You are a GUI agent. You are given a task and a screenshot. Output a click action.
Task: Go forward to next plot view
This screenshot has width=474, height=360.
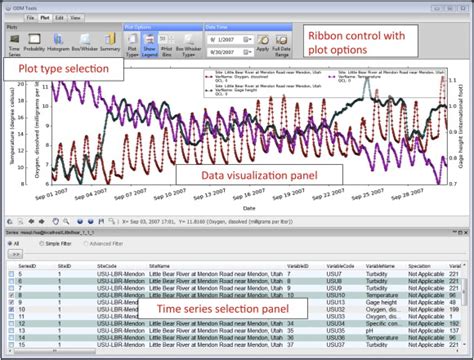pyautogui.click(x=42, y=221)
